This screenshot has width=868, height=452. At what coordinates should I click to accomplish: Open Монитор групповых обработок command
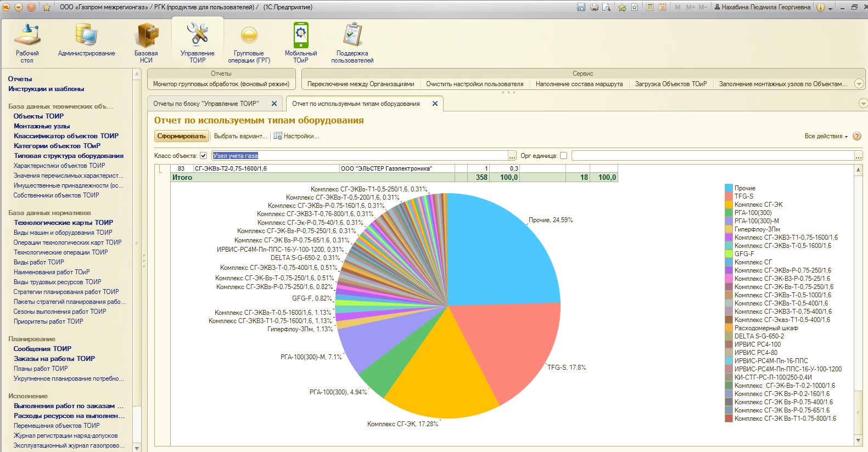point(221,84)
